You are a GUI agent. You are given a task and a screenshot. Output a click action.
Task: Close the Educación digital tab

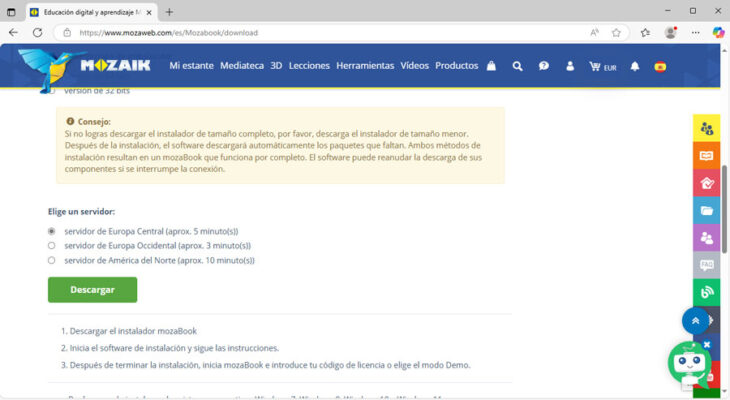point(149,13)
